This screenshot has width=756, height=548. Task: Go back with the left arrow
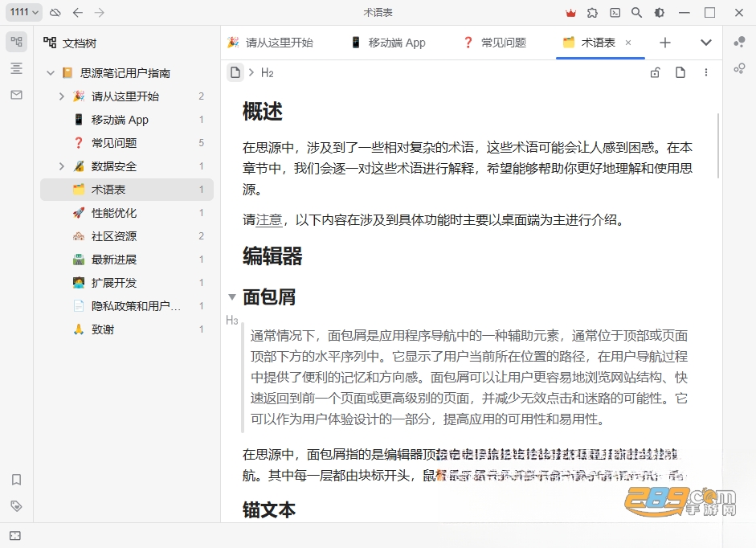point(78,13)
